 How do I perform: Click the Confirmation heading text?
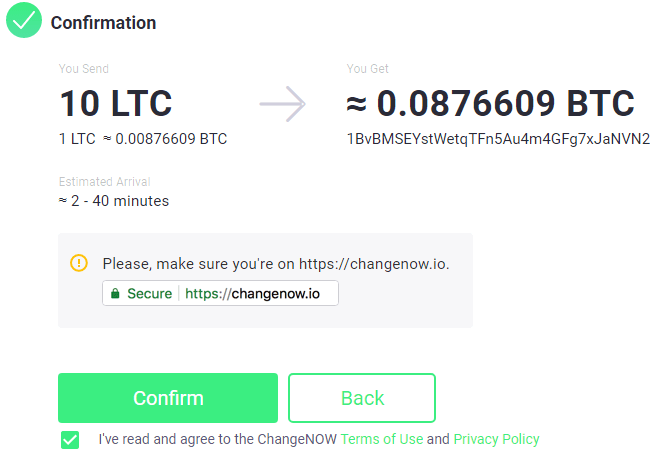pos(103,22)
